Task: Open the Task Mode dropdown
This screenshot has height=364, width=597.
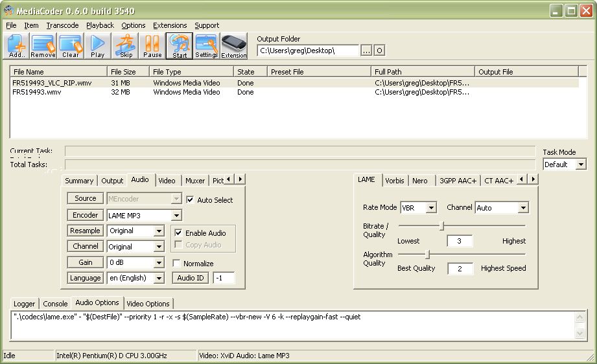Action: [580, 165]
